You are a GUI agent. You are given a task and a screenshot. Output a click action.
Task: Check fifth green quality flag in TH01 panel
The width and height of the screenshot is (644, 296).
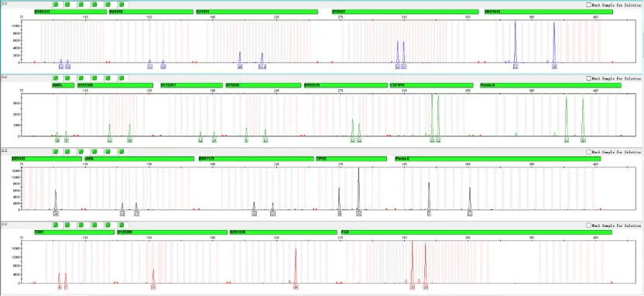pos(108,225)
